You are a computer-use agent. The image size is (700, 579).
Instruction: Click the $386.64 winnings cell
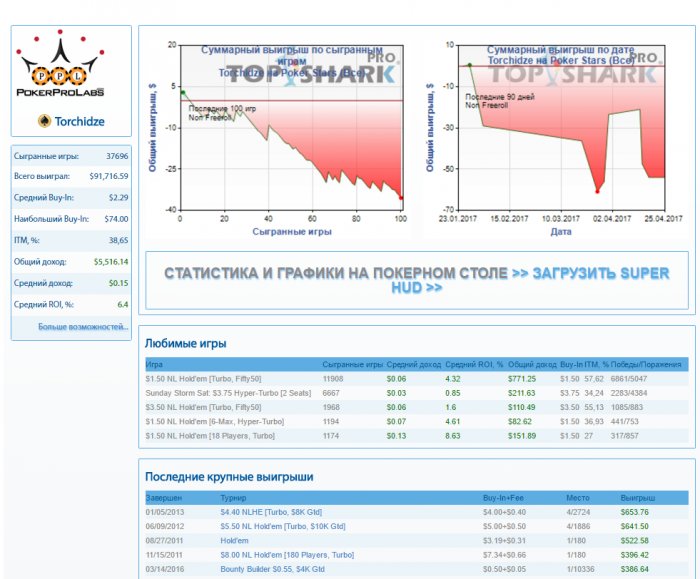point(634,569)
